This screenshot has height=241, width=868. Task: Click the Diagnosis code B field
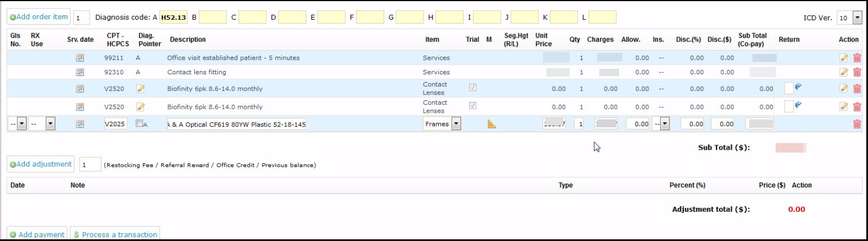(212, 17)
